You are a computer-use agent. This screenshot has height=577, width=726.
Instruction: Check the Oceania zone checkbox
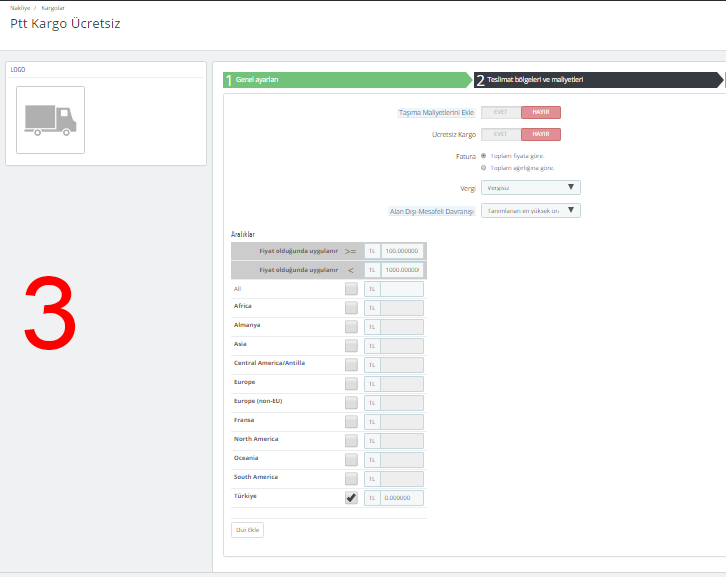point(351,460)
